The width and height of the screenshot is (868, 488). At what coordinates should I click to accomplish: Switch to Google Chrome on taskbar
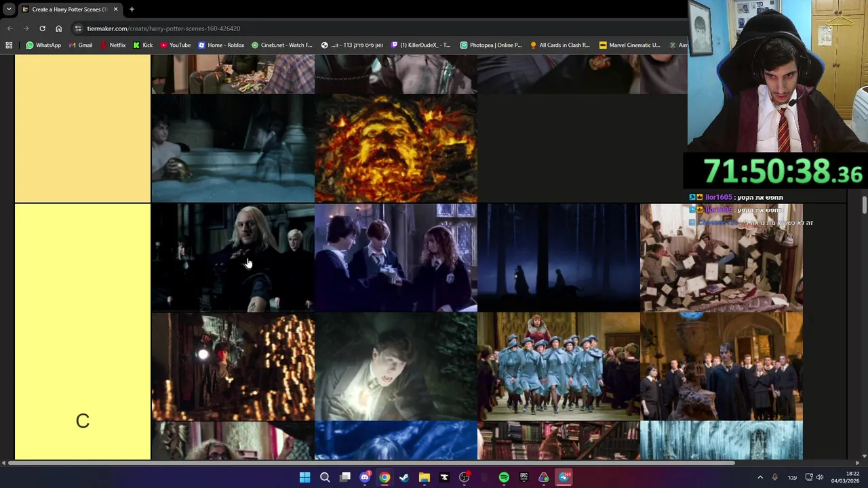[x=384, y=478]
